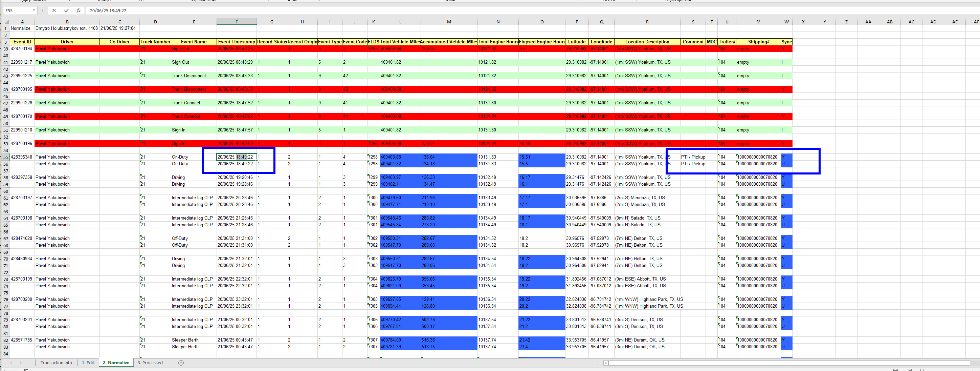The height and width of the screenshot is (371, 980).
Task: Click the Co Driver header cell
Action: coord(119,42)
